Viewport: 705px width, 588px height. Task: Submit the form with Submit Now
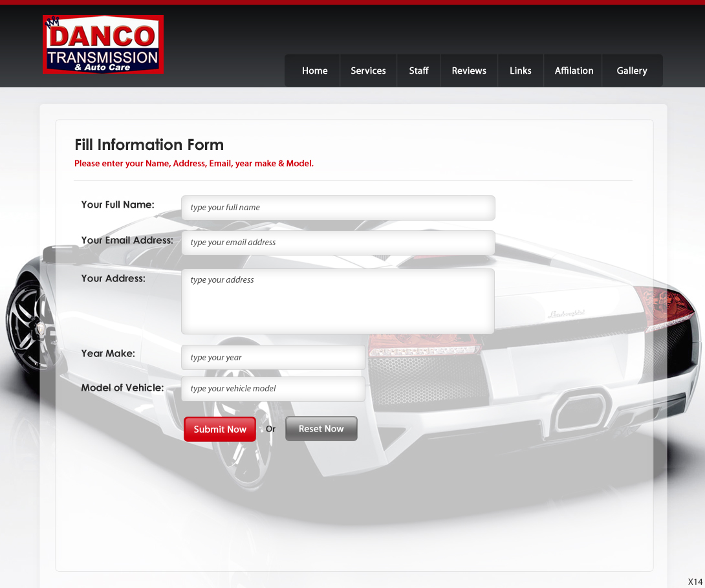tap(220, 429)
